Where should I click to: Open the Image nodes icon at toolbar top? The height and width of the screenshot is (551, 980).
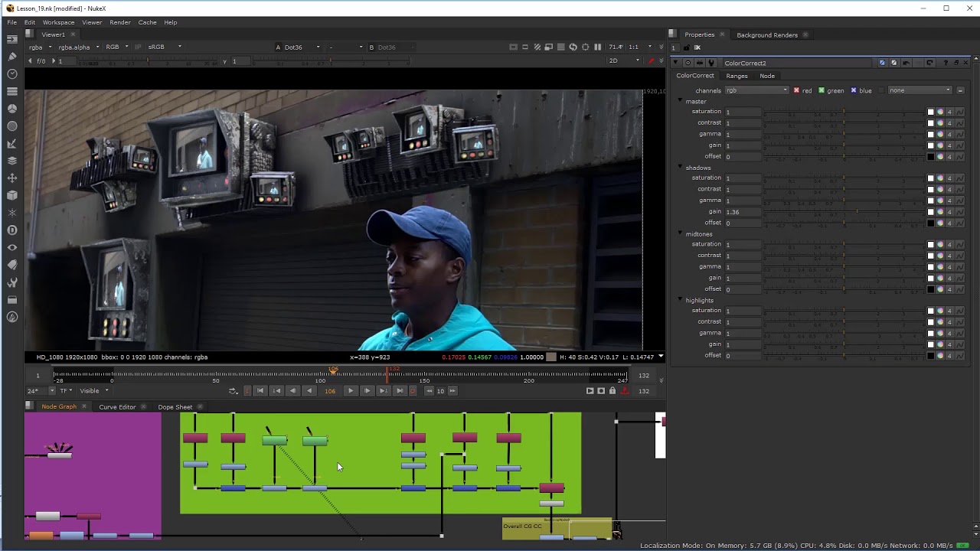[11, 39]
